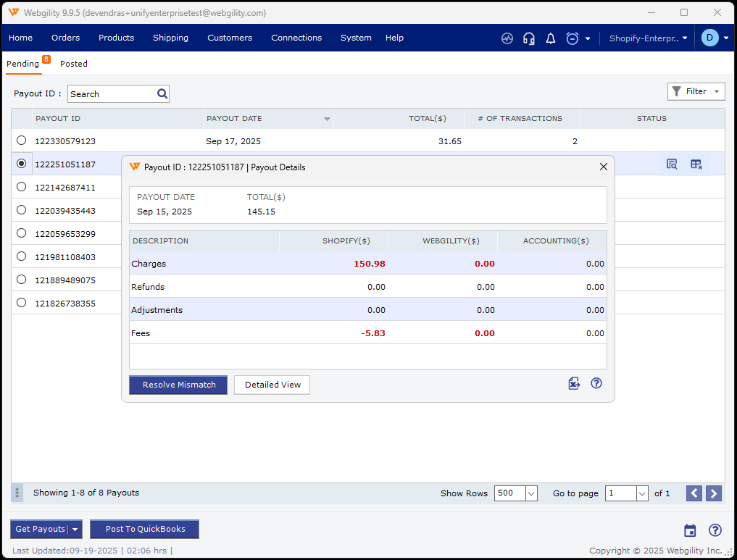This screenshot has height=560, width=737.
Task: Click the notifications bell icon
Action: (x=551, y=38)
